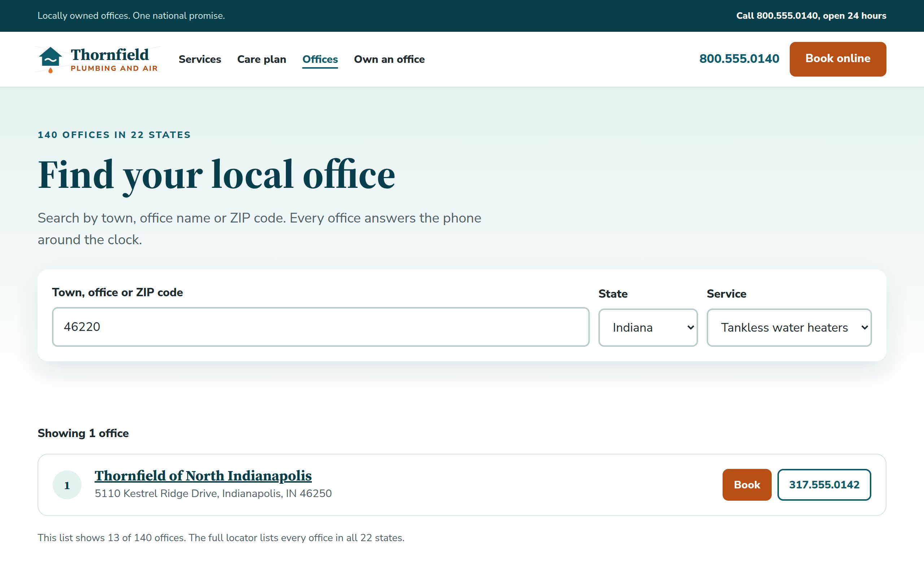Image resolution: width=924 pixels, height=578 pixels.
Task: Open the Services menu item
Action: [x=200, y=59]
